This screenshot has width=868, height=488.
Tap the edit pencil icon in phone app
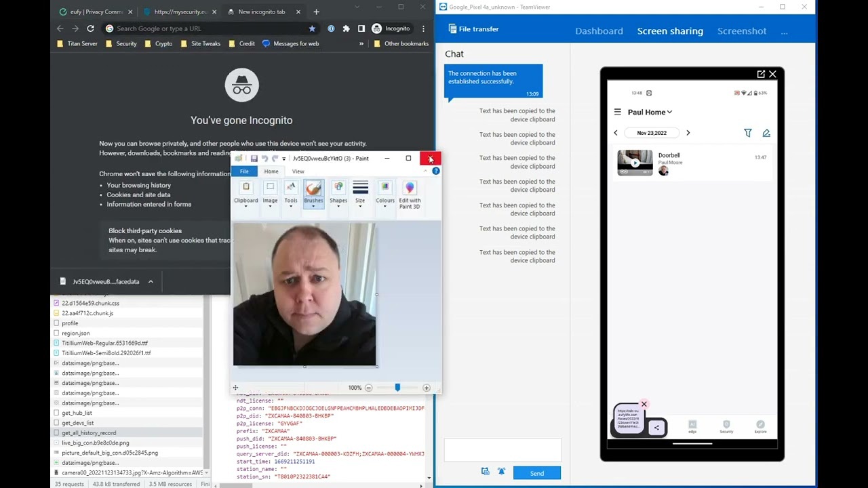[766, 133]
